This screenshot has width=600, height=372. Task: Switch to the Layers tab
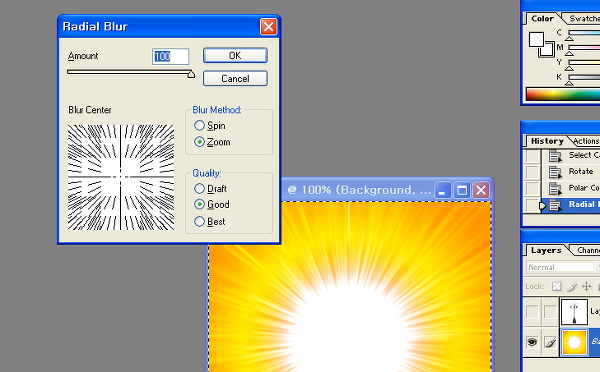tap(546, 250)
